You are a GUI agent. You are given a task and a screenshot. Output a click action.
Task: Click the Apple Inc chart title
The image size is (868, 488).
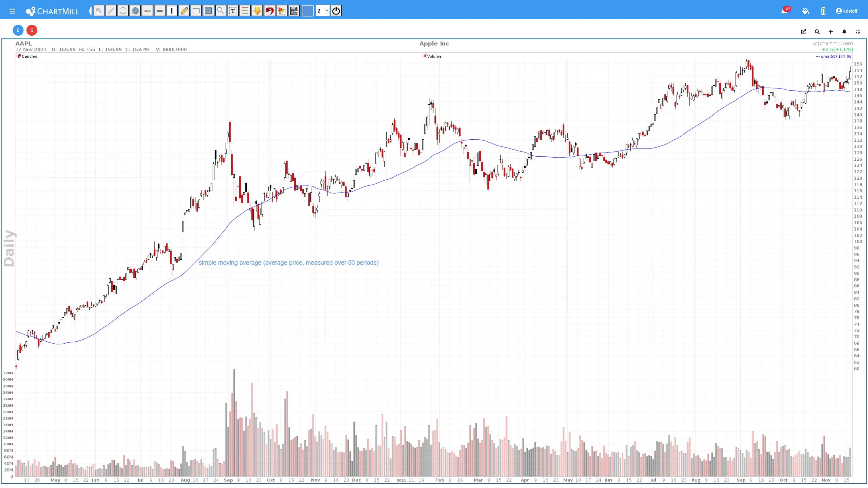[x=434, y=43]
